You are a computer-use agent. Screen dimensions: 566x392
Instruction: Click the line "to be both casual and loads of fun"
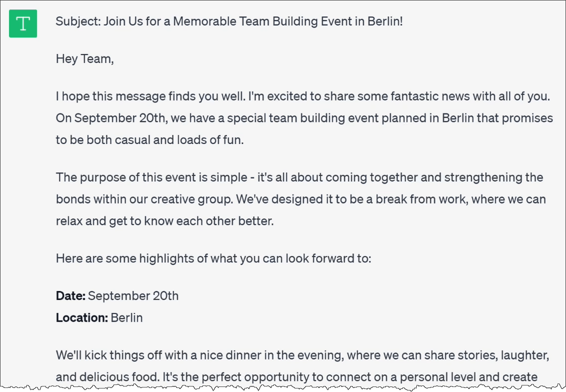(149, 140)
